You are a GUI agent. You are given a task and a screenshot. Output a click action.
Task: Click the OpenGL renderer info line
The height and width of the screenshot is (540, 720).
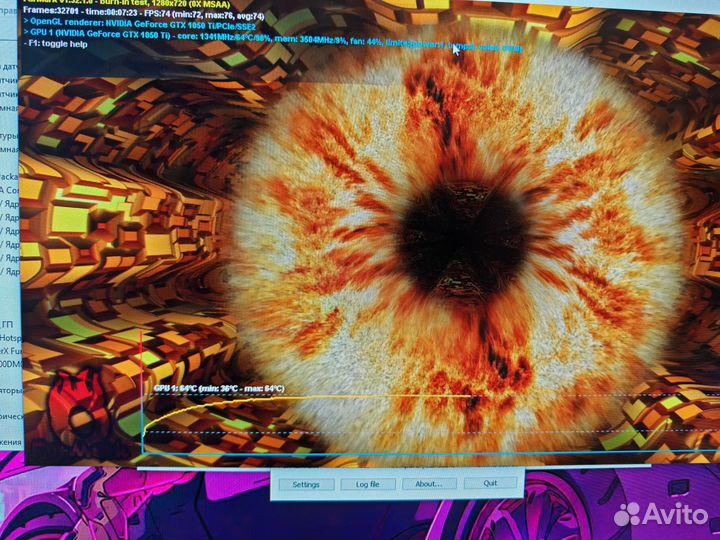pyautogui.click(x=139, y=23)
